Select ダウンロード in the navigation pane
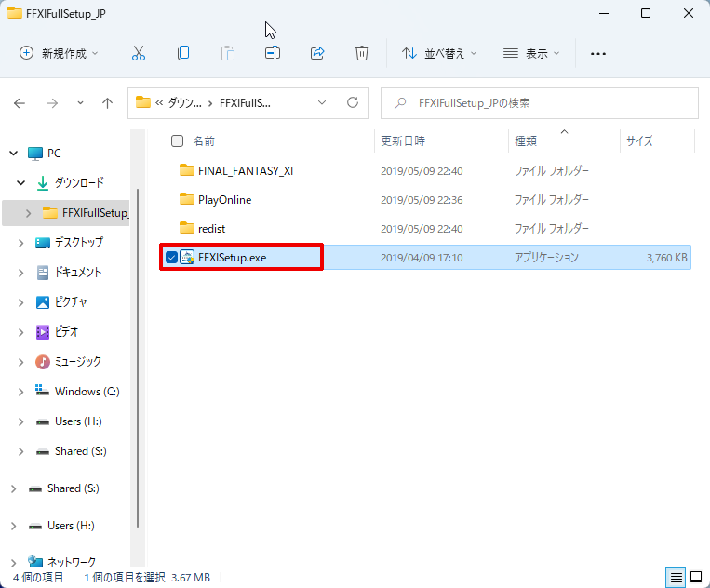This screenshot has height=588, width=710. 79,183
